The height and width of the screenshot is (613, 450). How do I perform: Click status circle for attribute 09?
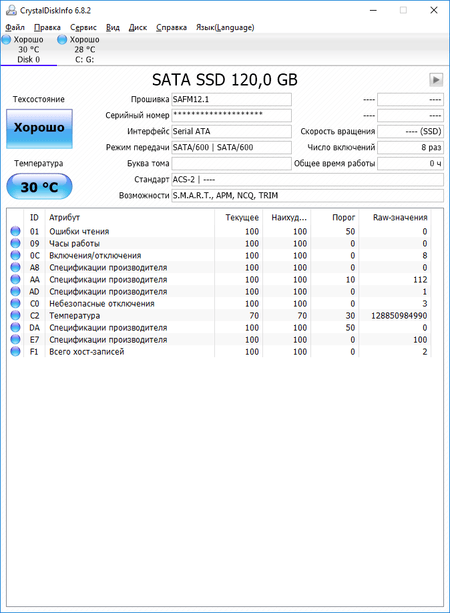15,243
